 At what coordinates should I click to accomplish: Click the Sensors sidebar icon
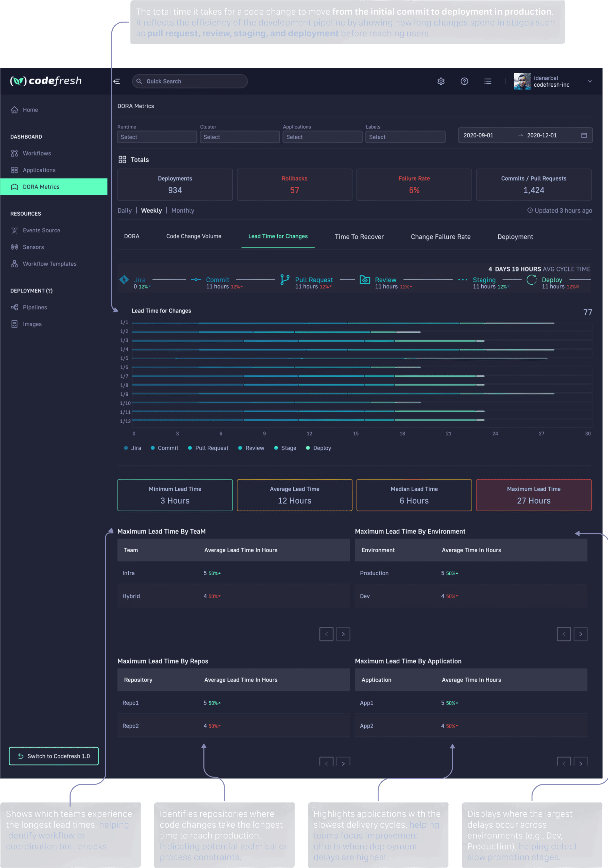coord(14,247)
